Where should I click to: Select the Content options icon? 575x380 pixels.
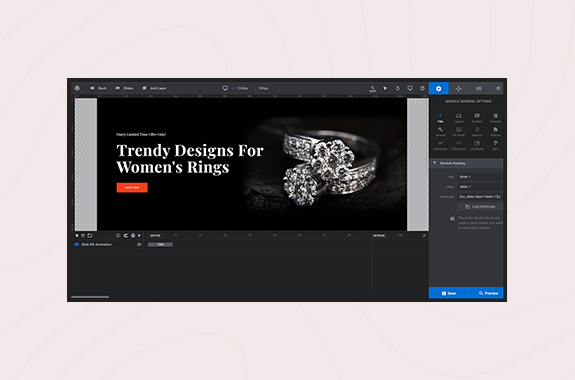pos(477,118)
